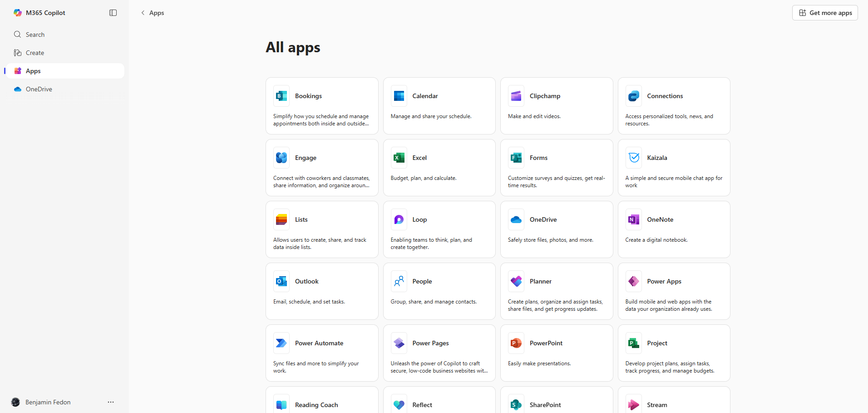Screen dimensions: 868x413
Task: Click the Connections app icon
Action: coord(634,96)
